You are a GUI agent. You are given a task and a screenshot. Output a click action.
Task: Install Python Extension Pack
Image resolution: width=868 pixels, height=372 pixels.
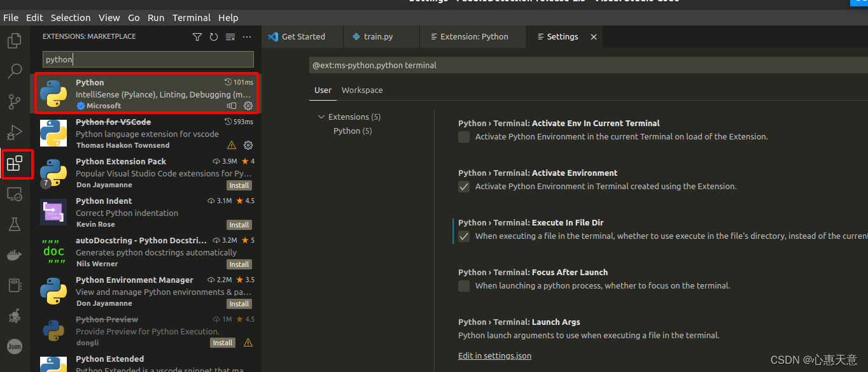point(239,185)
